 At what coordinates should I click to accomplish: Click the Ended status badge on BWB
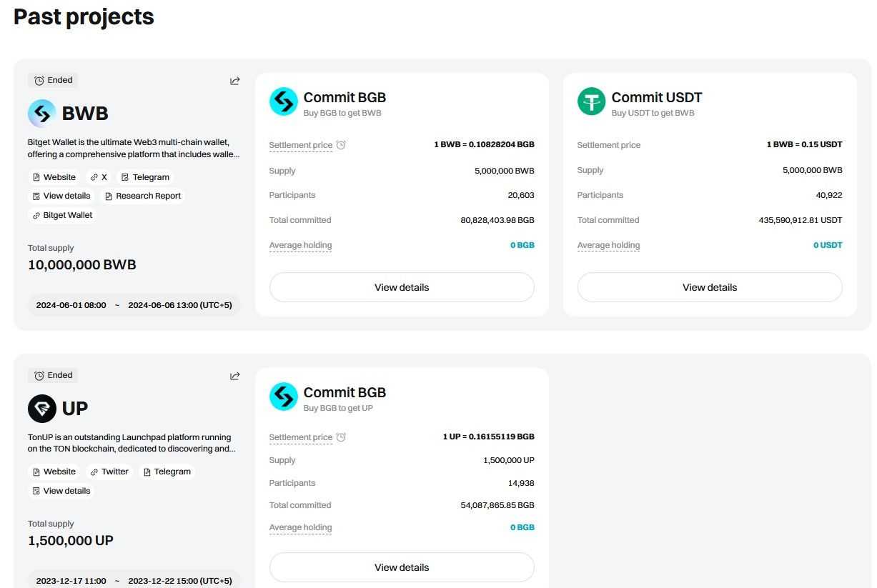pos(53,80)
